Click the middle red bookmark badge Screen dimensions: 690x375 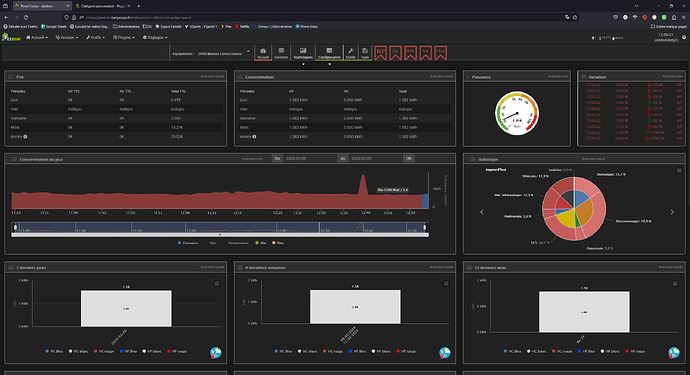[411, 53]
